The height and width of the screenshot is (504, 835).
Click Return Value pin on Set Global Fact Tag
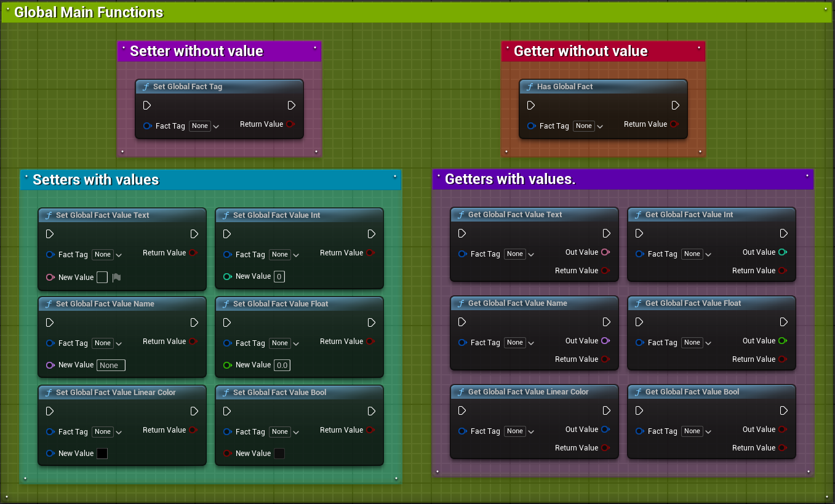[290, 124]
